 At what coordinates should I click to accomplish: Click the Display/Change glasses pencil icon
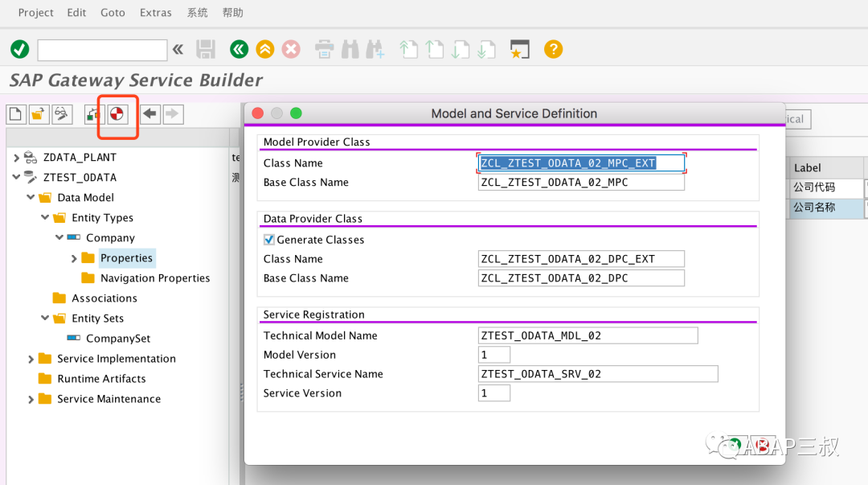pyautogui.click(x=61, y=114)
